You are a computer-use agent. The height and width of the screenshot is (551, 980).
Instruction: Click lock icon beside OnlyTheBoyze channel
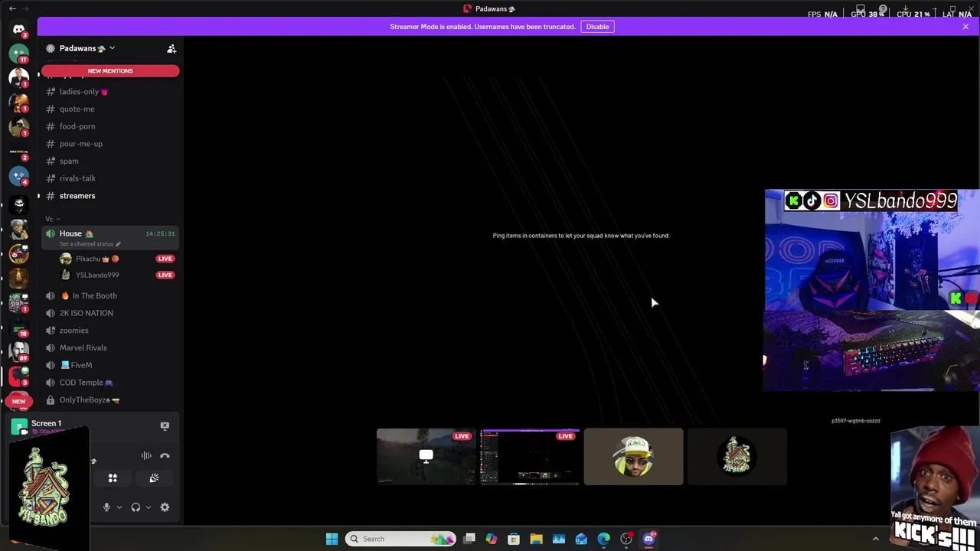tap(51, 399)
